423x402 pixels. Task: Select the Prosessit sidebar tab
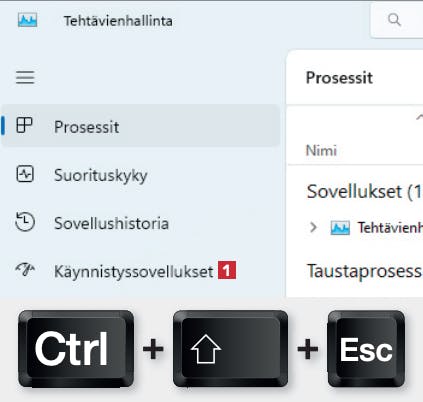pyautogui.click(x=141, y=126)
